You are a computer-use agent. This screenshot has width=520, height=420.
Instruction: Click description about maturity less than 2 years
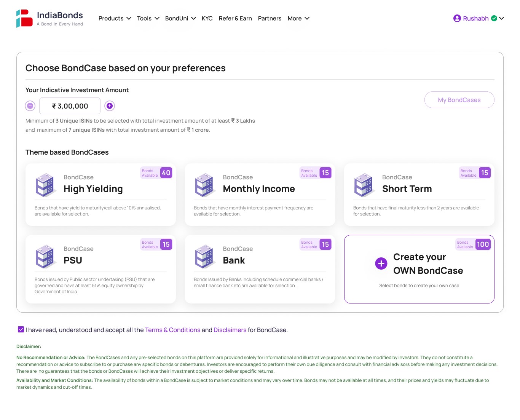click(416, 211)
